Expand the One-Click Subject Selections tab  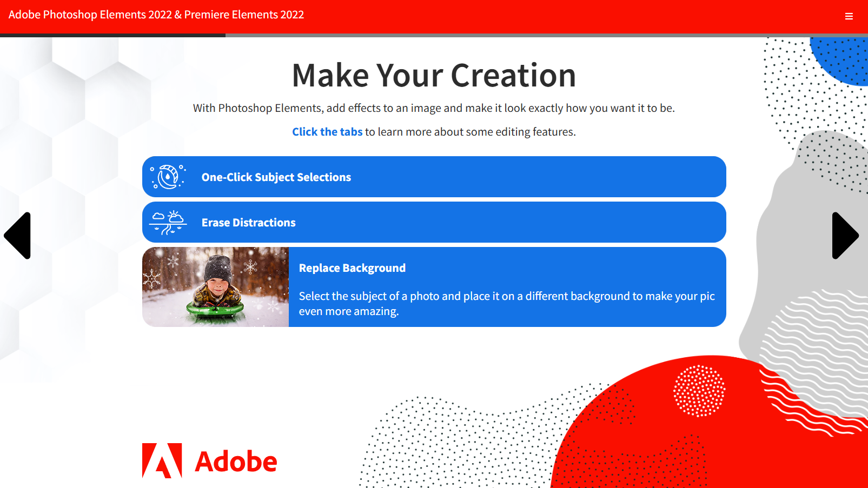click(434, 177)
